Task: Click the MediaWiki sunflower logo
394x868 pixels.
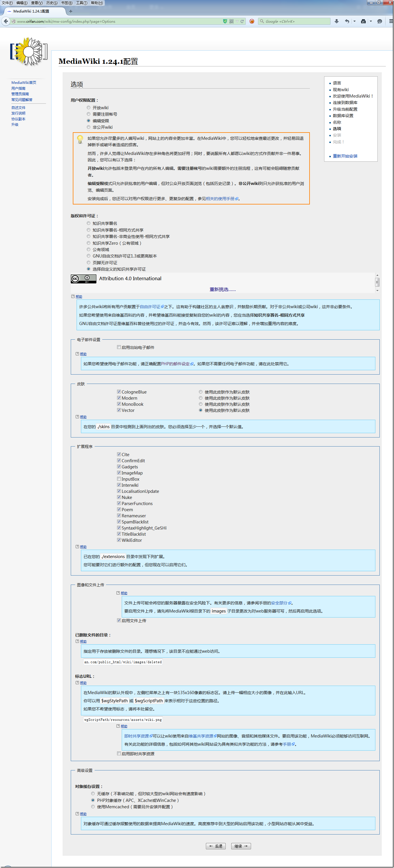Action: [x=29, y=52]
